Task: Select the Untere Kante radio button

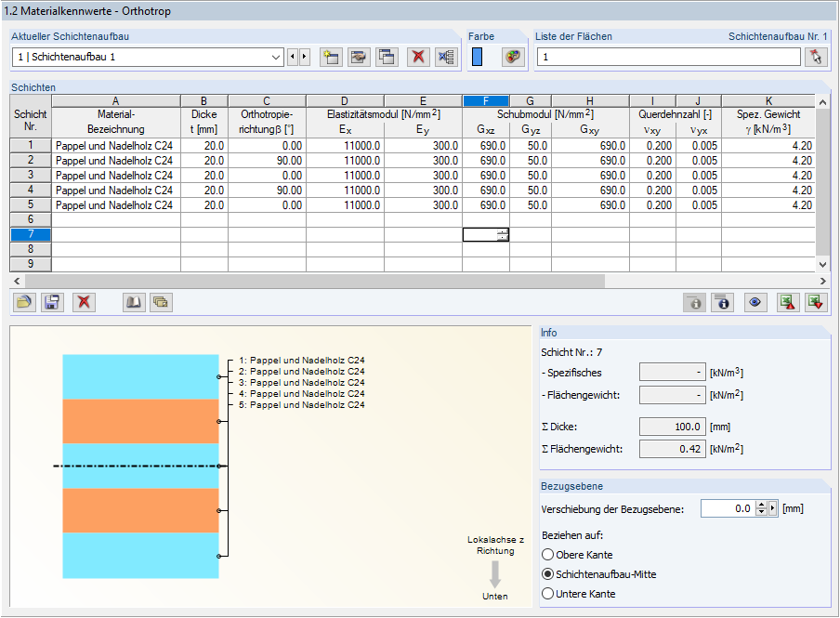Action: (x=547, y=594)
